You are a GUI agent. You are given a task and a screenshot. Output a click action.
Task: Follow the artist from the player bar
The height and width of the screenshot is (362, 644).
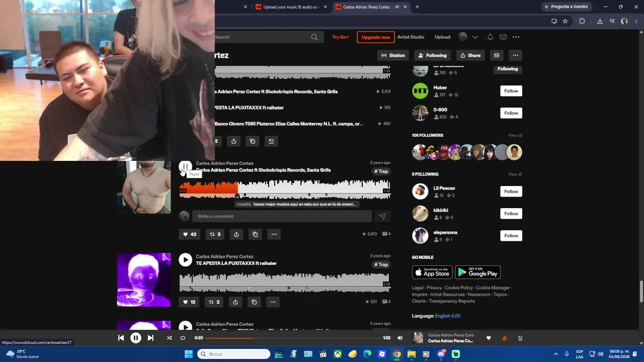click(x=505, y=338)
